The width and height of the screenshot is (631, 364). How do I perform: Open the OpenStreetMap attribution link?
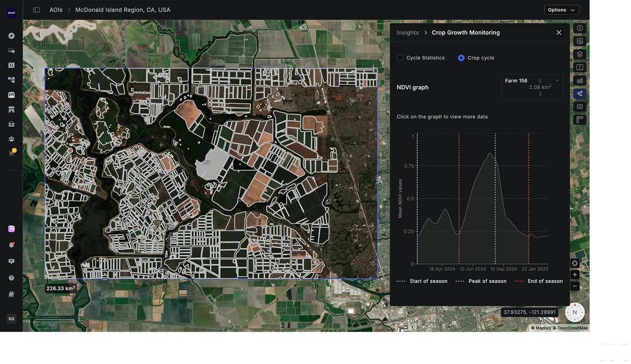pos(570,328)
